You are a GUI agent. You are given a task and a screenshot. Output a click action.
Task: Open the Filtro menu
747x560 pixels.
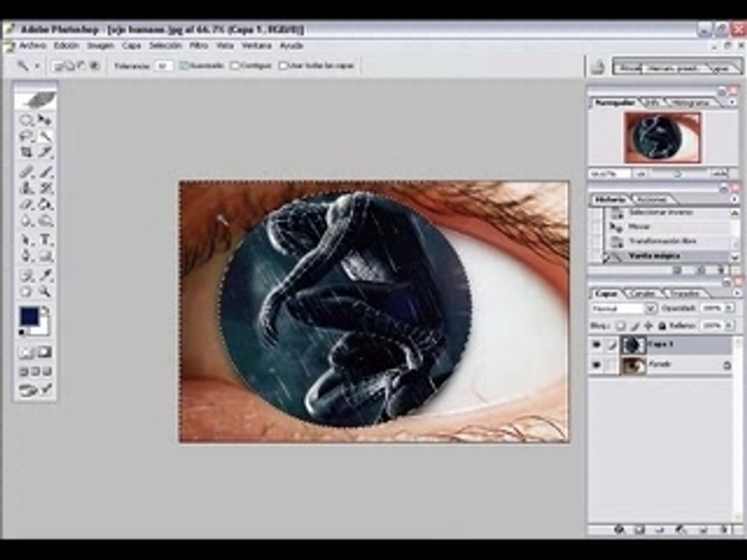tap(198, 46)
